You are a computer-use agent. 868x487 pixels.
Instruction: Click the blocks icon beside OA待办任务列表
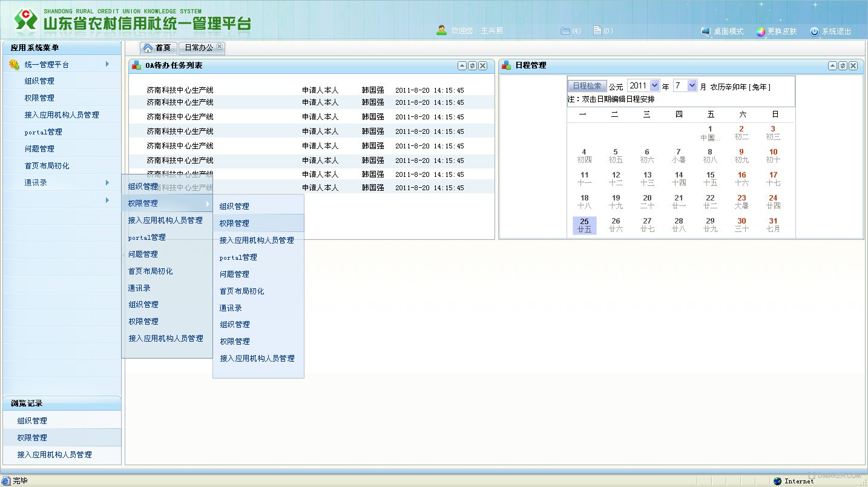pyautogui.click(x=137, y=65)
